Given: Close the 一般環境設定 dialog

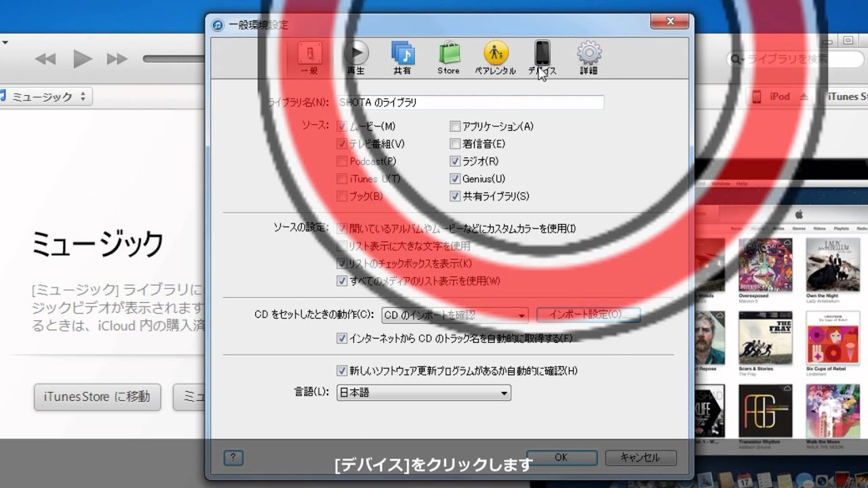Looking at the screenshot, I should [670, 22].
